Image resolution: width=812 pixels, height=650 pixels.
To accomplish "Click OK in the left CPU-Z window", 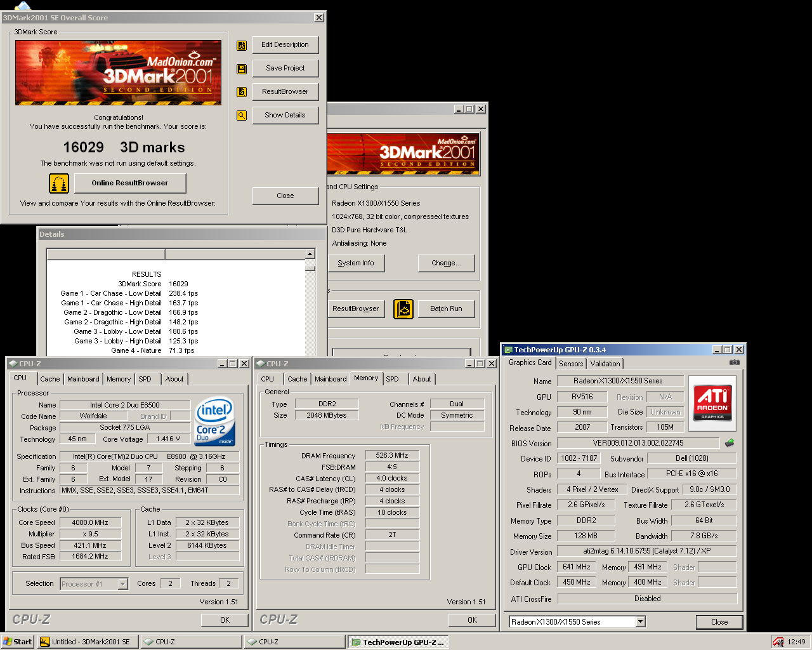I will pos(225,620).
